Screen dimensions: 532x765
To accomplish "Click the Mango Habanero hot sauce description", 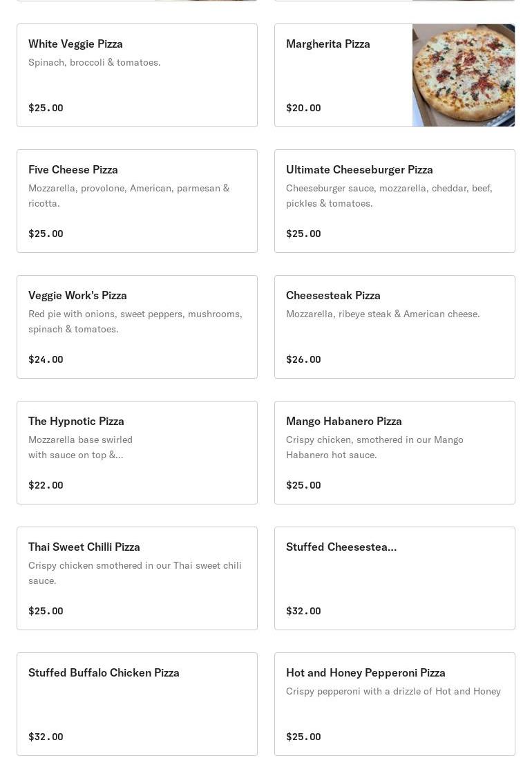I will click(x=374, y=447).
